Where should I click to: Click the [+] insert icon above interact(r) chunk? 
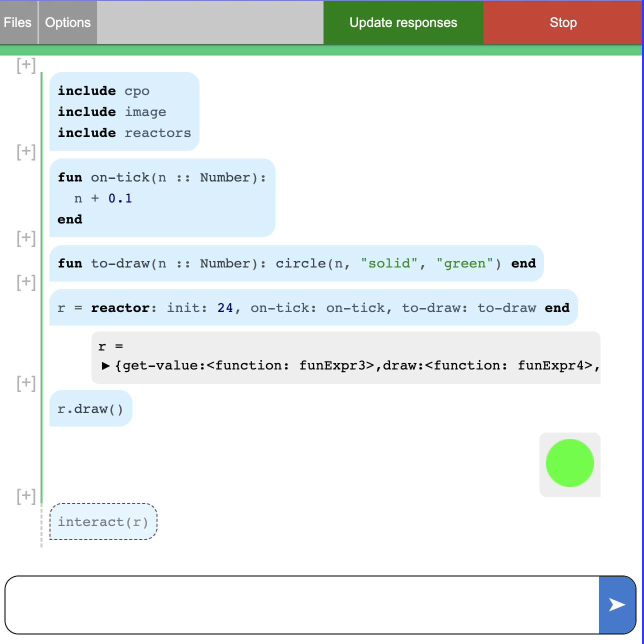click(x=26, y=496)
